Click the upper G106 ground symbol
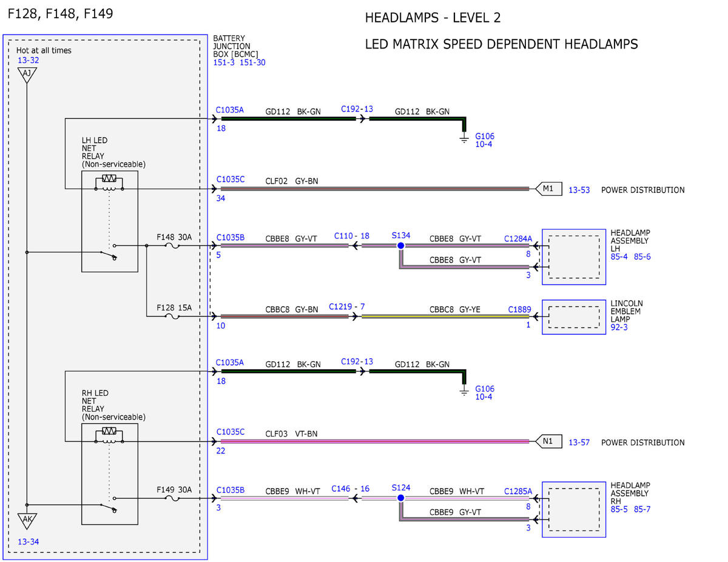This screenshot has height=562, width=728. [x=464, y=139]
